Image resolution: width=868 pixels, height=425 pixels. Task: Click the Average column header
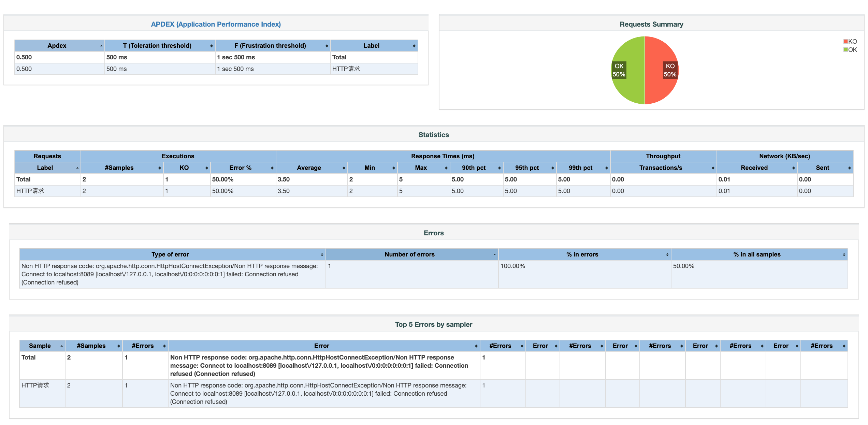coord(309,168)
